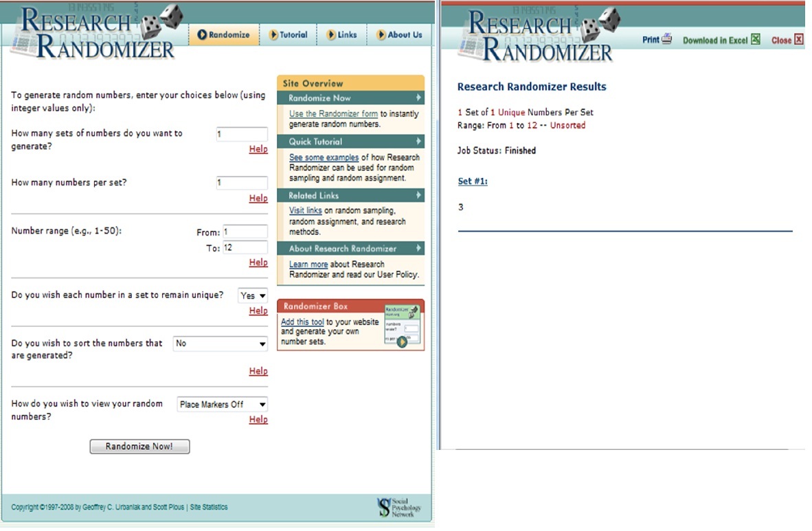This screenshot has height=531, width=812.
Task: Open the unique numbers Yes dropdown
Action: coord(253,296)
